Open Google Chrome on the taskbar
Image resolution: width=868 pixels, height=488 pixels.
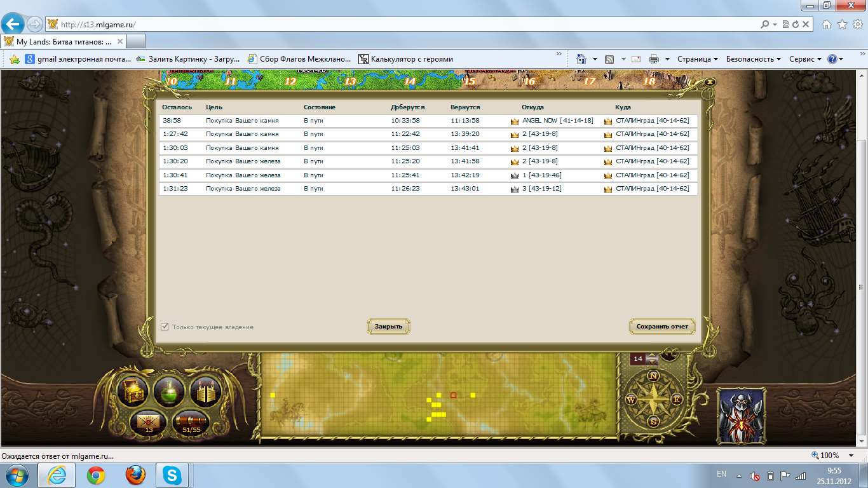click(x=96, y=475)
